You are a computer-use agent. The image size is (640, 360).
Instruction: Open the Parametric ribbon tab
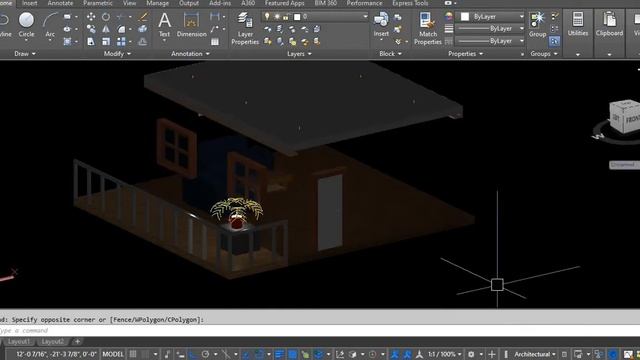click(98, 3)
